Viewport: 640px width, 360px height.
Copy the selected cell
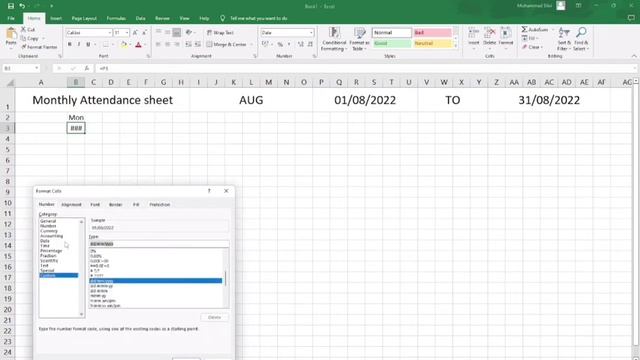pos(30,38)
